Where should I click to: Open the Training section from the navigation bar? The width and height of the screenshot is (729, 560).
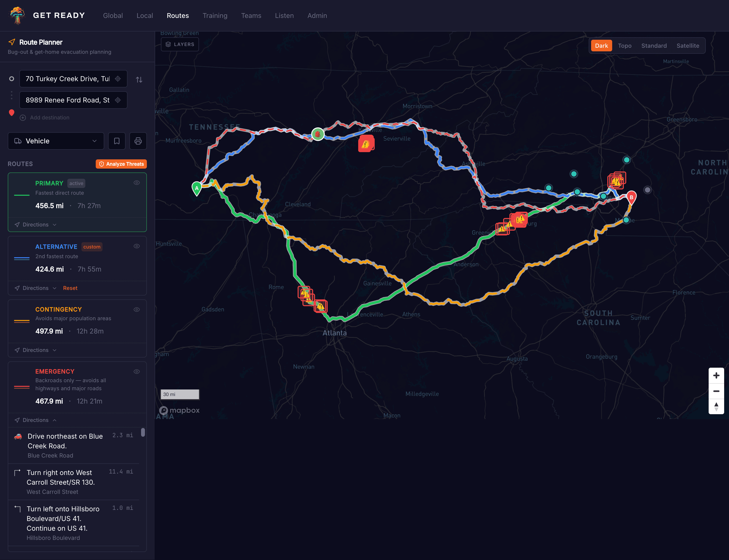(x=215, y=15)
